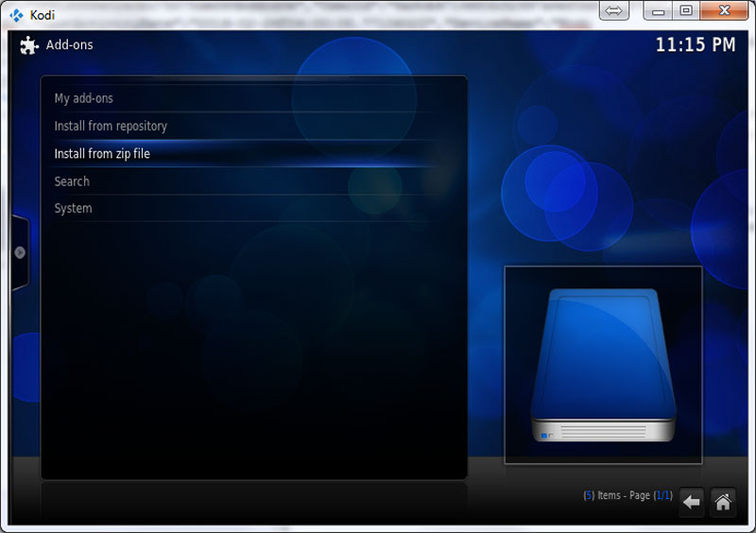Maximize the Kodi window

pos(686,10)
